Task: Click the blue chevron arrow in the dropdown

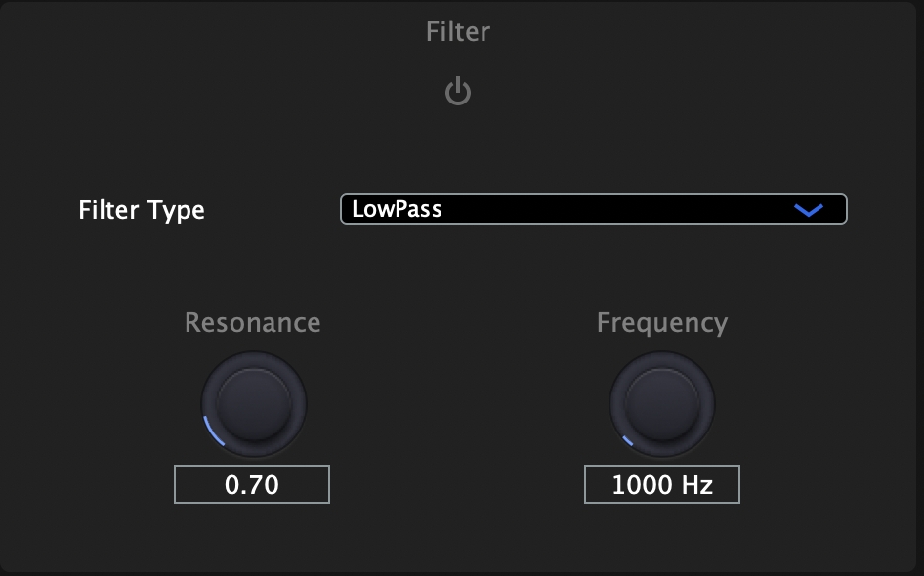Action: click(809, 209)
